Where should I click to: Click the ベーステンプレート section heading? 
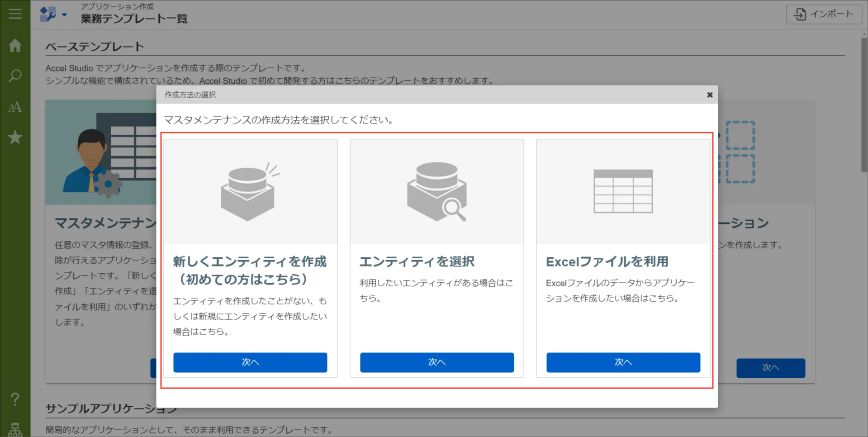(95, 47)
